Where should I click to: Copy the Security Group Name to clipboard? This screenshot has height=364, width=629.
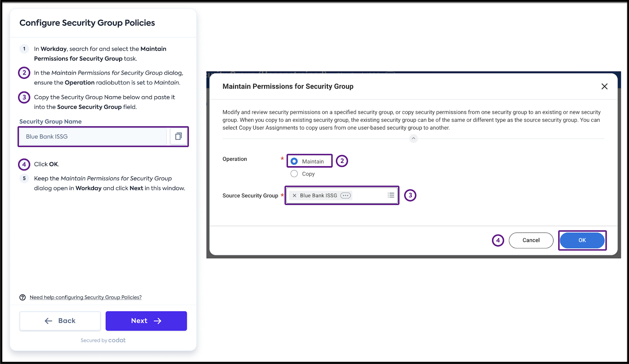(x=178, y=136)
